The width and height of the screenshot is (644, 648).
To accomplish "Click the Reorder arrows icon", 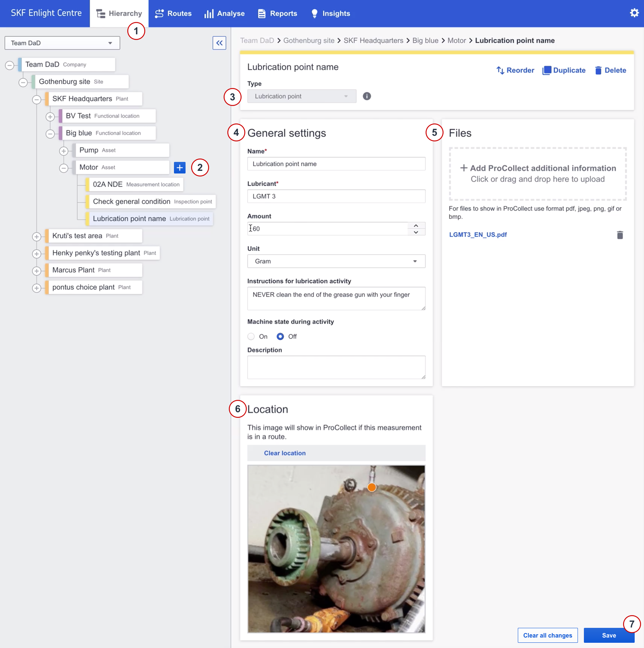I will [x=500, y=70].
